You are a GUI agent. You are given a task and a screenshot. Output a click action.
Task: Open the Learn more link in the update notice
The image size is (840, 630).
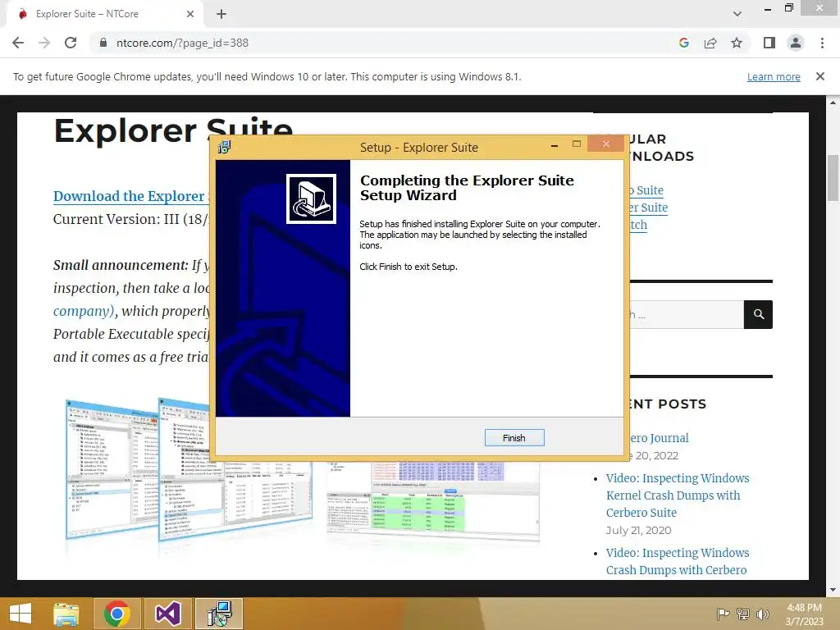coord(774,76)
